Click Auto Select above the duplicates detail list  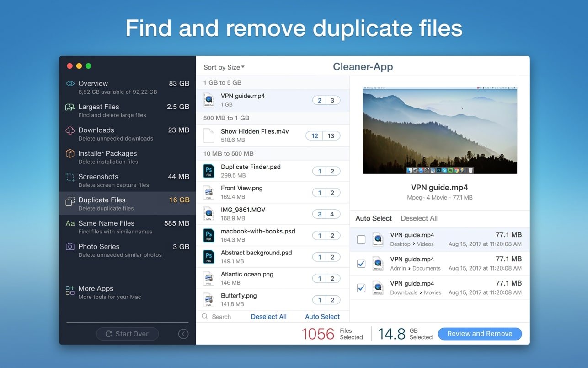374,218
